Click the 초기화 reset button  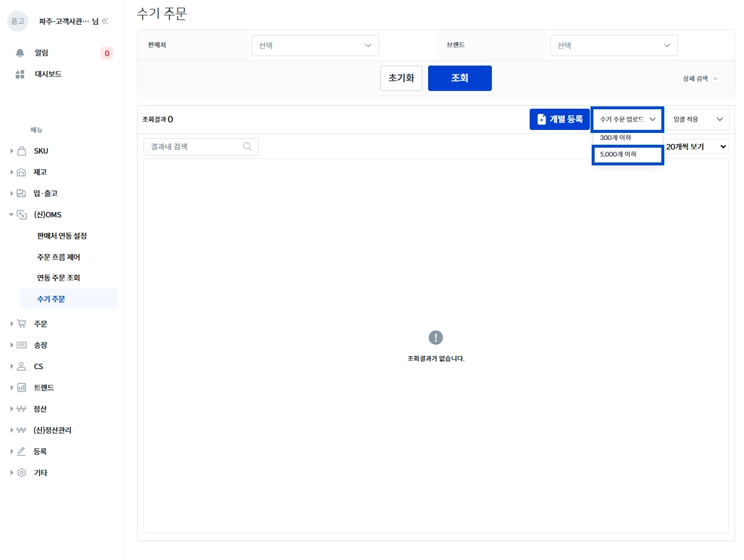point(402,78)
